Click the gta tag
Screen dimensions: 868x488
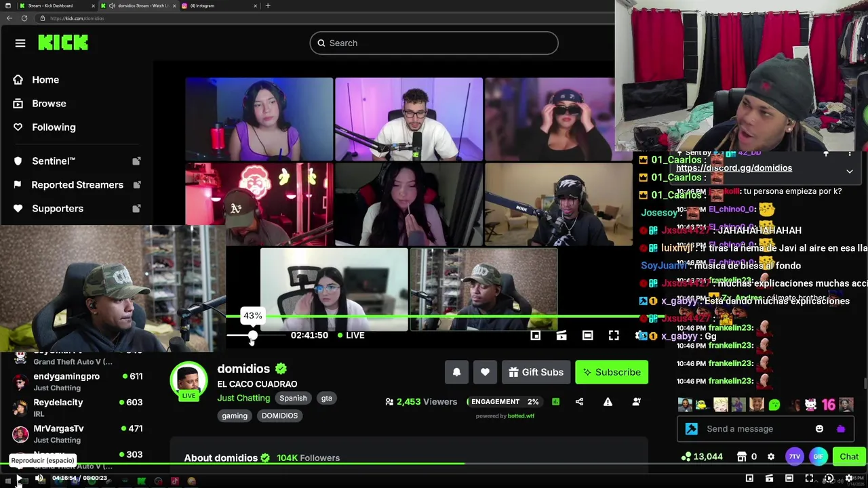click(326, 399)
